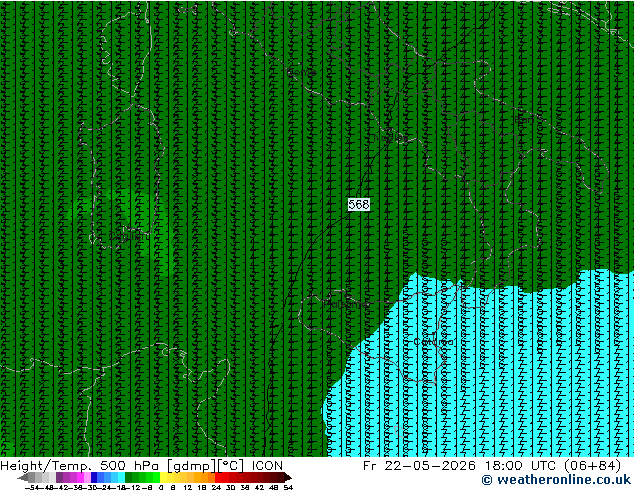634x490 pixels.
Task: Click the gray left arrow of color scale
Action: click(x=23, y=477)
